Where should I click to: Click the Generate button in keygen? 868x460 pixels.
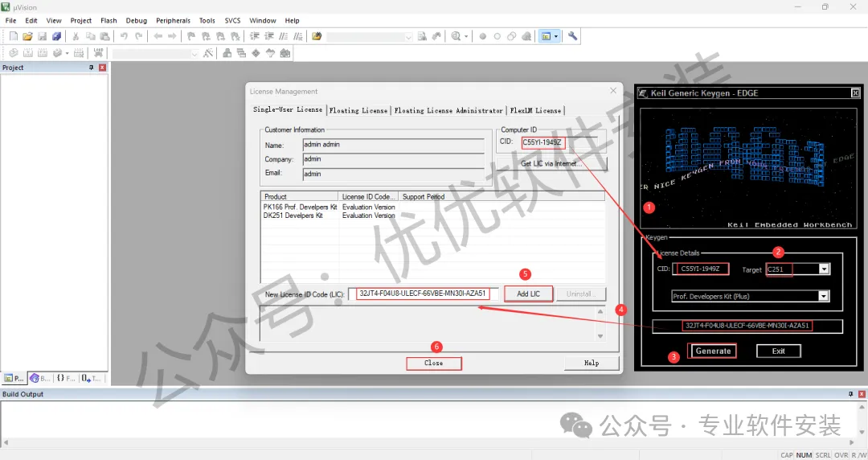(x=712, y=351)
